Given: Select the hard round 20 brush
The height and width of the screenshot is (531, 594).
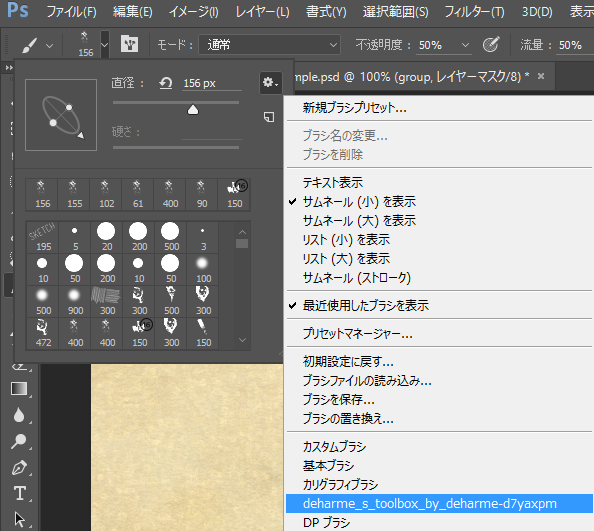Looking at the screenshot, I should tap(106, 237).
